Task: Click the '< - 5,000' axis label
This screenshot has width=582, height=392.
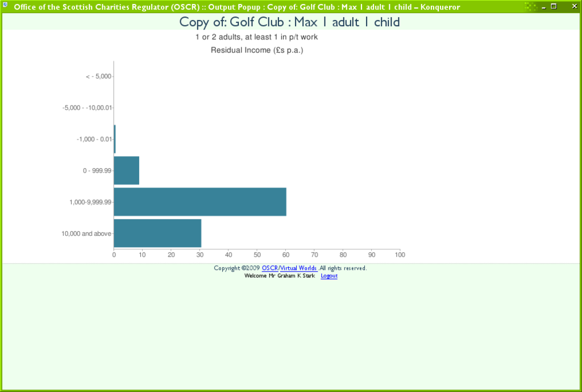Action: coord(98,76)
